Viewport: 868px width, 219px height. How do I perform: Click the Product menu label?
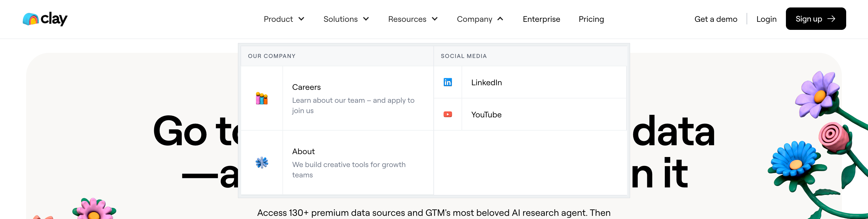coord(278,19)
